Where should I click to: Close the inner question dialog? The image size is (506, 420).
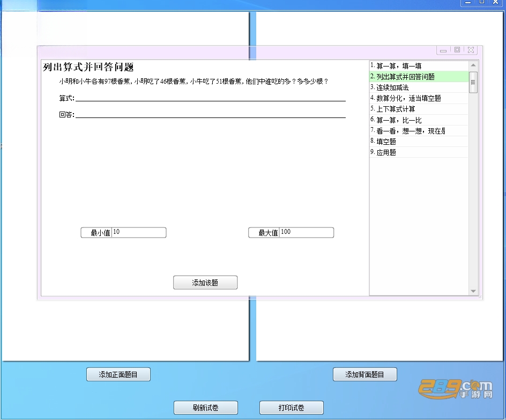click(x=471, y=50)
